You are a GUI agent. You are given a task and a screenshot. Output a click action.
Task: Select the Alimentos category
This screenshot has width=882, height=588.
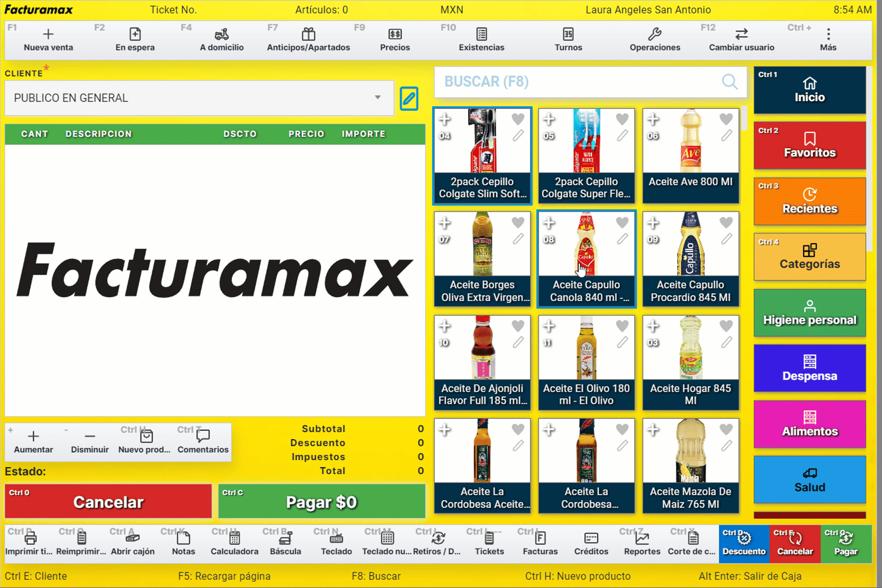coord(810,424)
